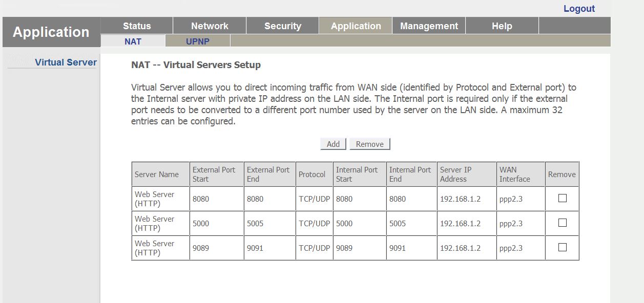Enable Remove checkbox for port 9089 entry
Screen dimensions: 644x303
(562, 247)
